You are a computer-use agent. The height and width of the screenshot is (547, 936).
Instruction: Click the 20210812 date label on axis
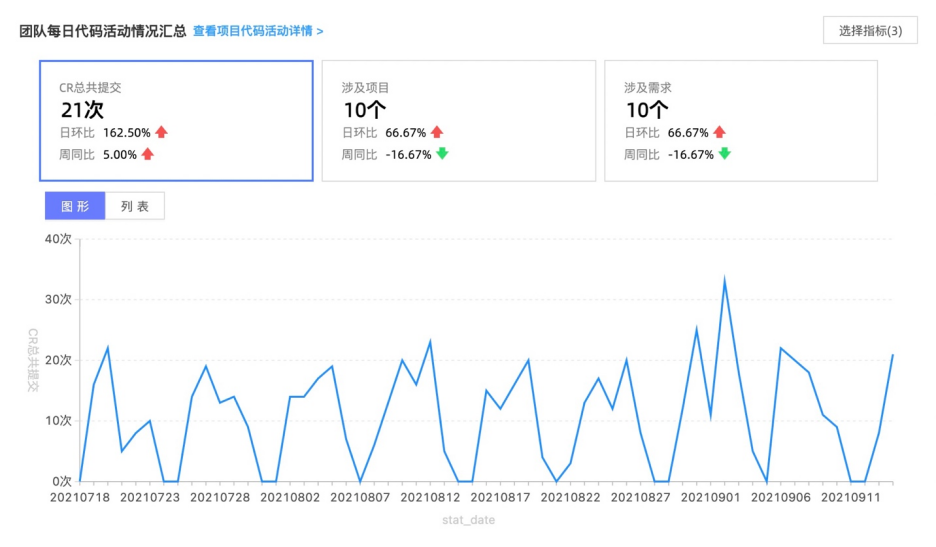coord(430,497)
